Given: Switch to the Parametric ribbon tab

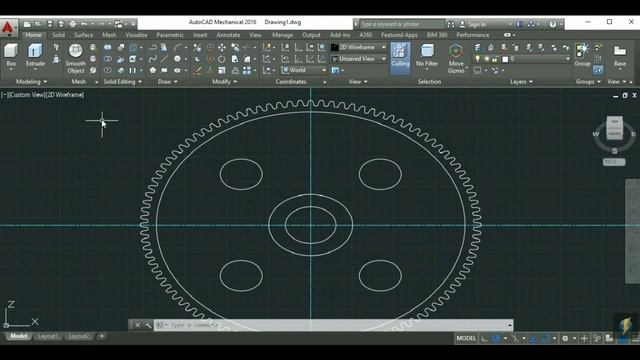Looking at the screenshot, I should click(x=170, y=35).
